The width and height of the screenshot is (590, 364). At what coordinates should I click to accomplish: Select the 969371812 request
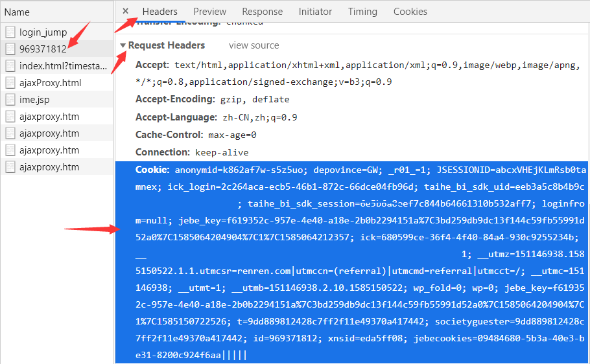point(43,49)
